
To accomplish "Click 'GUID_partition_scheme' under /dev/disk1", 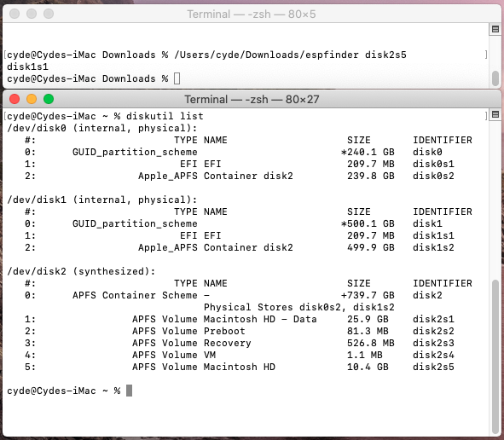I will (135, 223).
